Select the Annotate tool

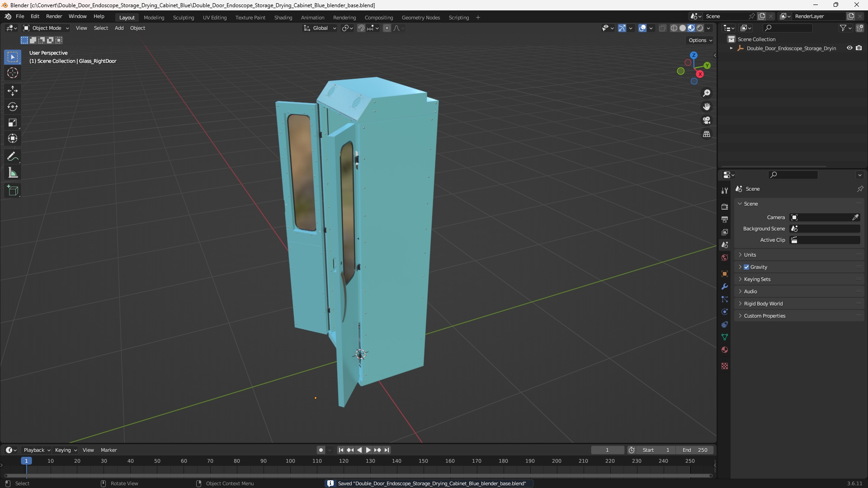(x=13, y=157)
